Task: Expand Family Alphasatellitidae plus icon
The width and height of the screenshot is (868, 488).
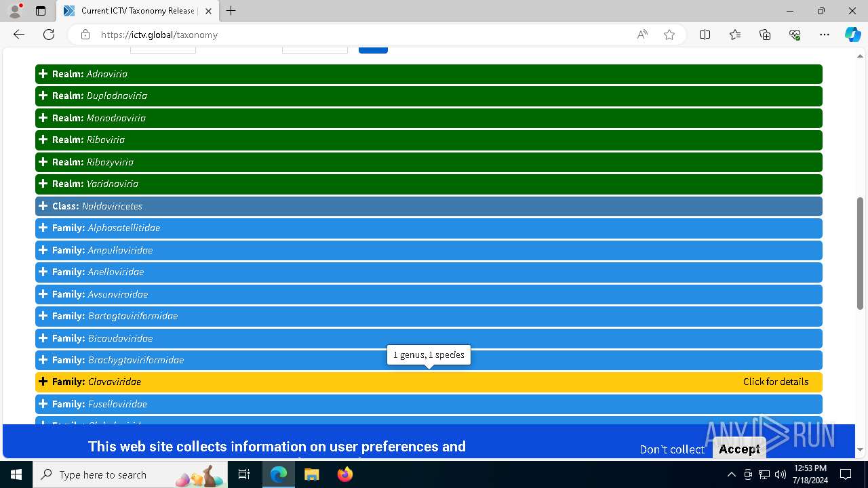Action: [43, 228]
